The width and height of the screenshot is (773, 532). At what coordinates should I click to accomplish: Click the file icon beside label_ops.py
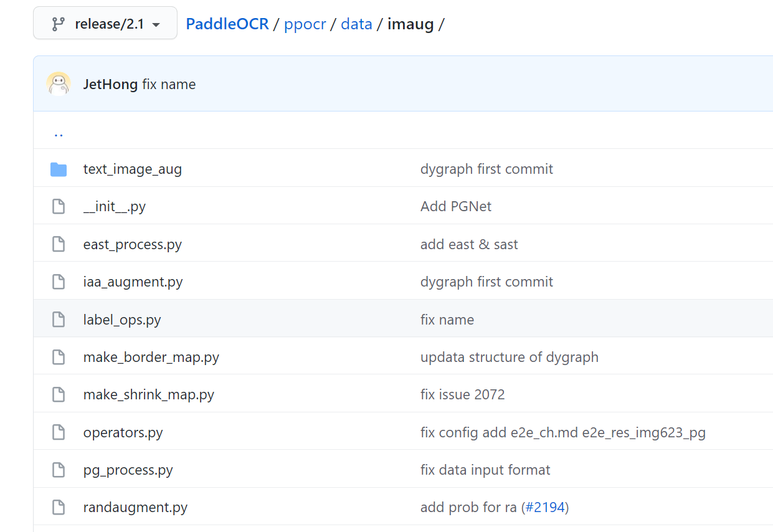58,319
